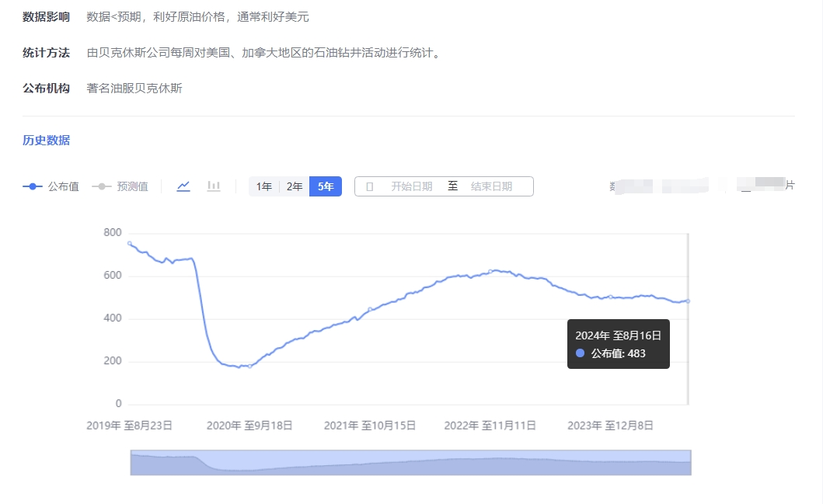Click the 200 y-axis value
The width and height of the screenshot is (823, 504).
click(x=113, y=361)
